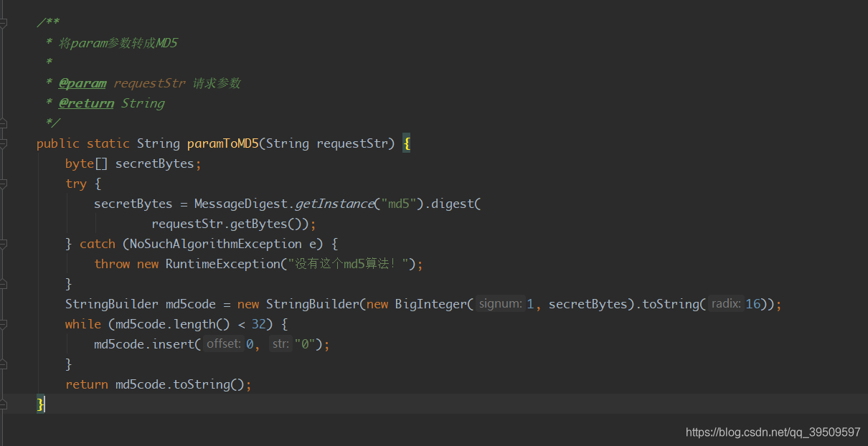Screen dimensions: 868x446
Task: Click the Javadoc end fold marker
Action: click(x=4, y=123)
